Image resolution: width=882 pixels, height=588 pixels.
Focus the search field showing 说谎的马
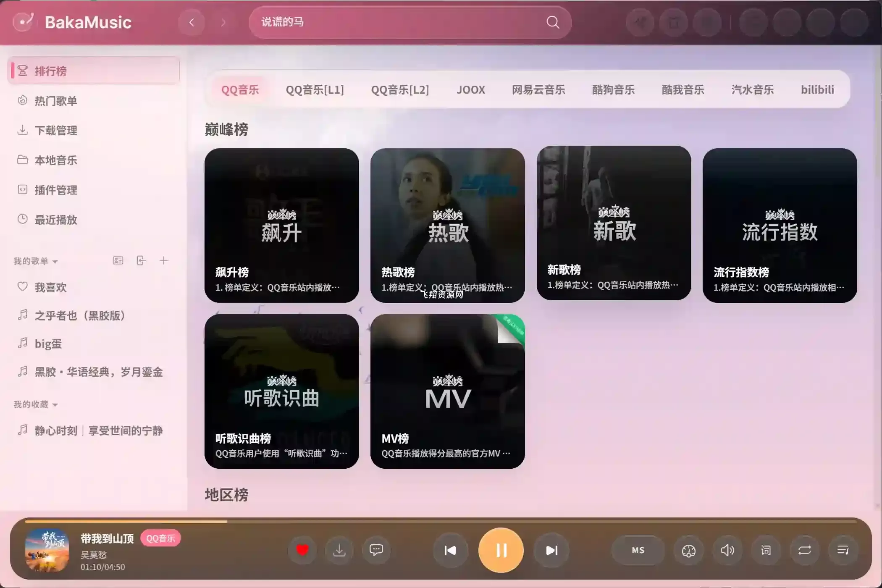tap(409, 22)
